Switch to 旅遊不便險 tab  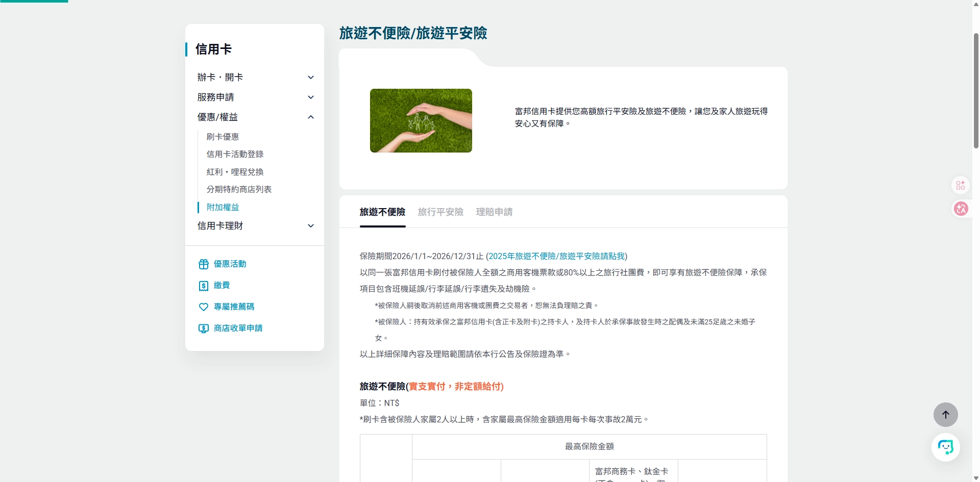[x=382, y=212]
